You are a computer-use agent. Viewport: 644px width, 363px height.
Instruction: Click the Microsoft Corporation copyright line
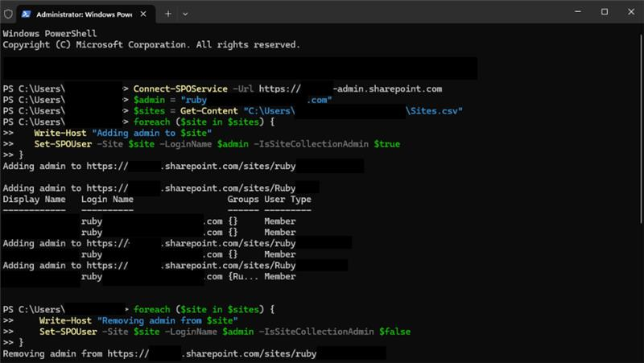click(151, 44)
